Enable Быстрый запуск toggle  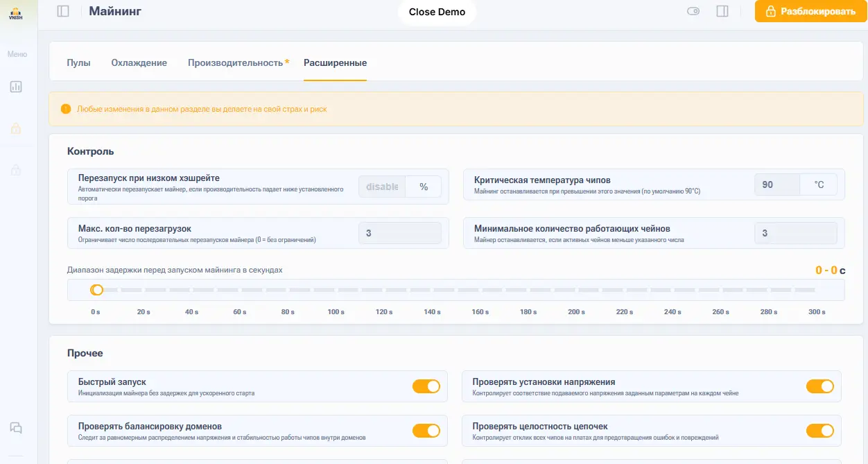coord(426,386)
